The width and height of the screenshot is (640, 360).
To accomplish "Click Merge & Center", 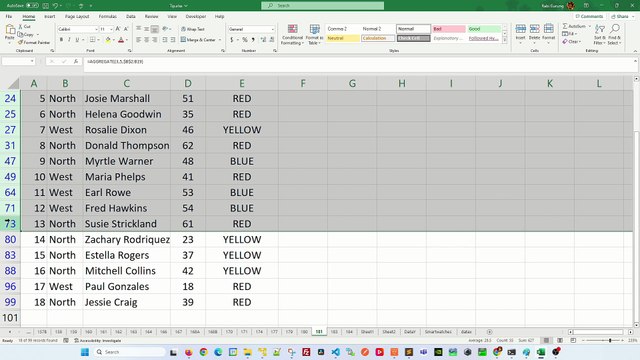I will coord(198,40).
